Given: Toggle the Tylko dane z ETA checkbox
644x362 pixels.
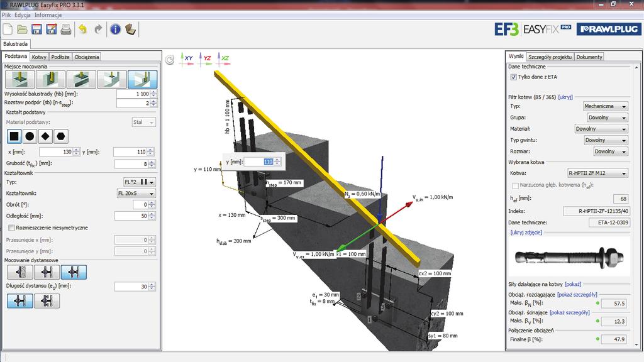Looking at the screenshot, I should pos(513,77).
